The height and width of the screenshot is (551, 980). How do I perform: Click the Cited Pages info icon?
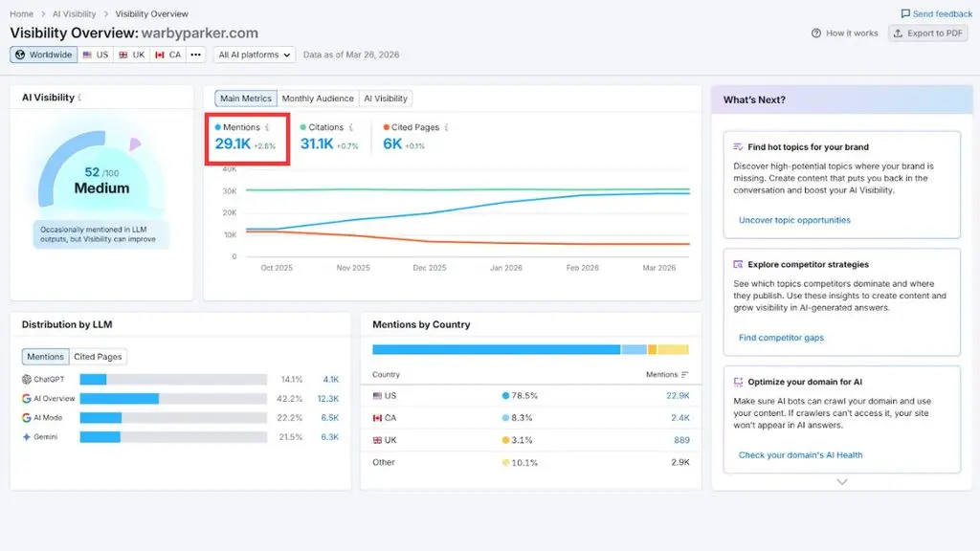pos(446,127)
